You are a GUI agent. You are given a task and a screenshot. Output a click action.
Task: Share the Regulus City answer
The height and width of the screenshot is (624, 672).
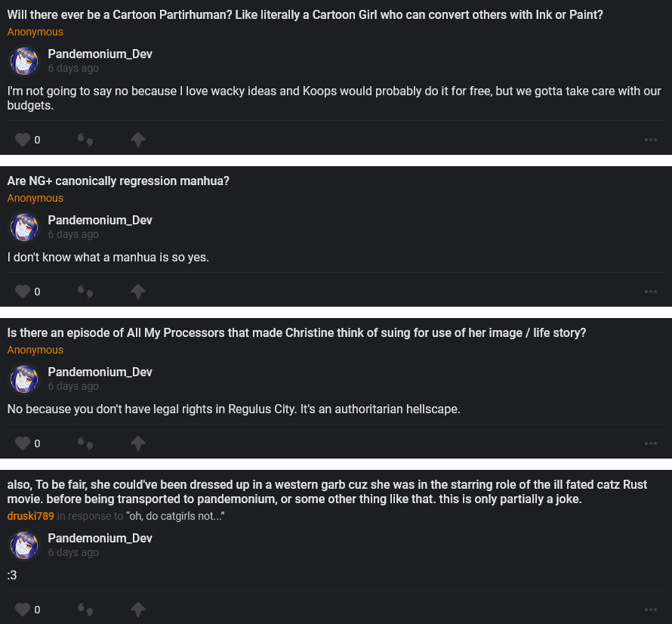tap(137, 443)
